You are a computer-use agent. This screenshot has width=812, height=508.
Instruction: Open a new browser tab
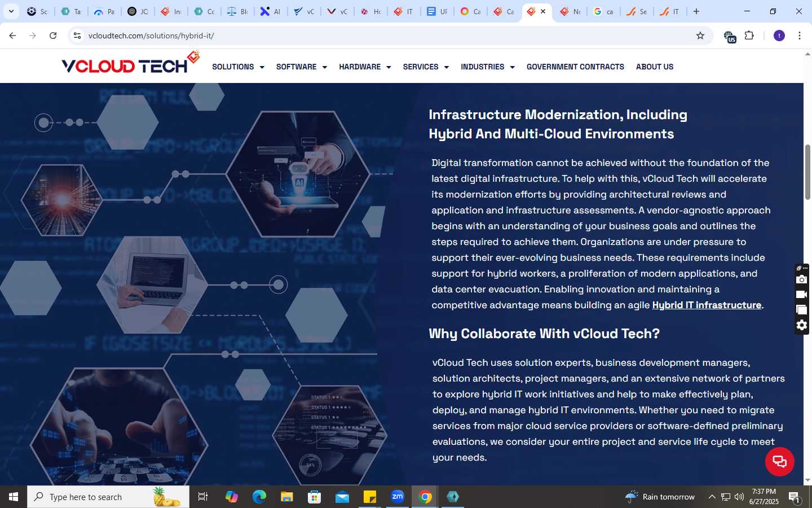696,11
